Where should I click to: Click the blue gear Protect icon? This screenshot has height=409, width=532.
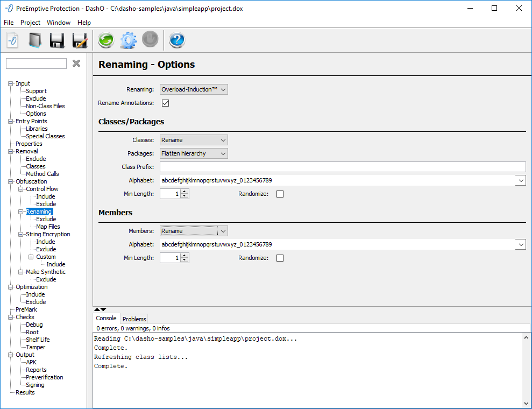point(128,40)
